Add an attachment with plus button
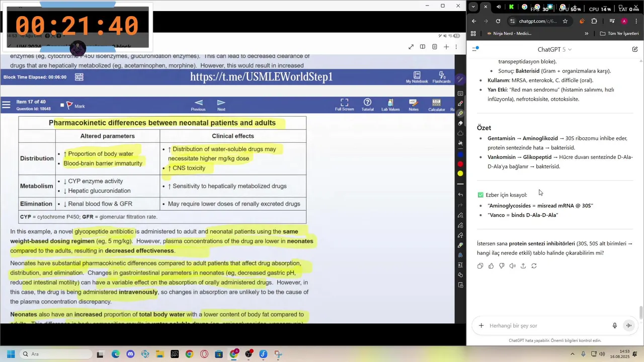The height and width of the screenshot is (362, 644). 481,326
